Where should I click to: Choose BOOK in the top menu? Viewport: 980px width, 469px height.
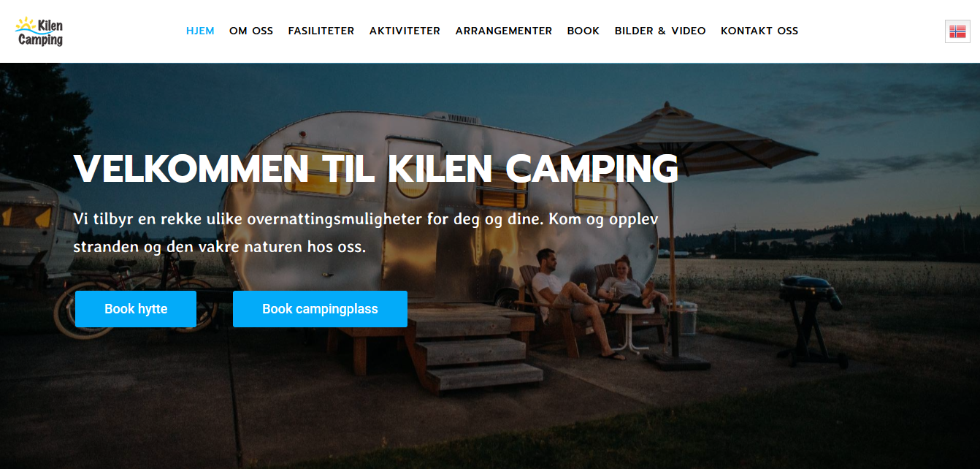coord(583,31)
